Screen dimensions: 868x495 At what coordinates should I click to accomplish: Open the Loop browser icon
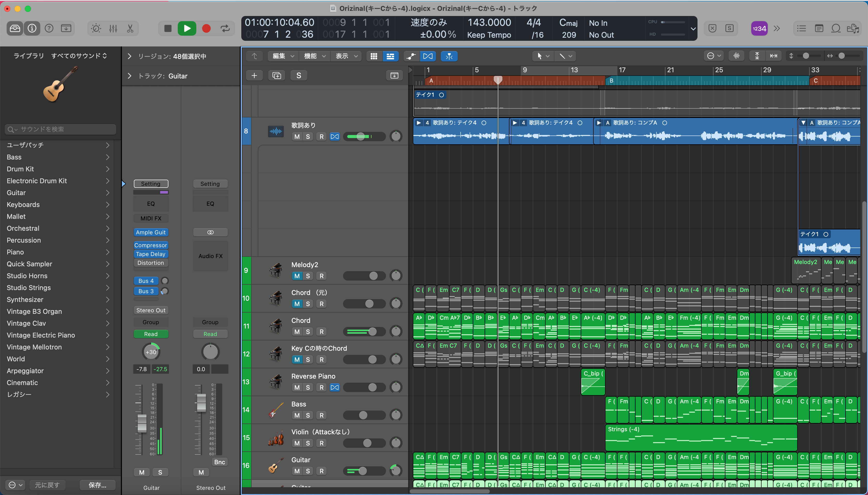click(x=836, y=29)
